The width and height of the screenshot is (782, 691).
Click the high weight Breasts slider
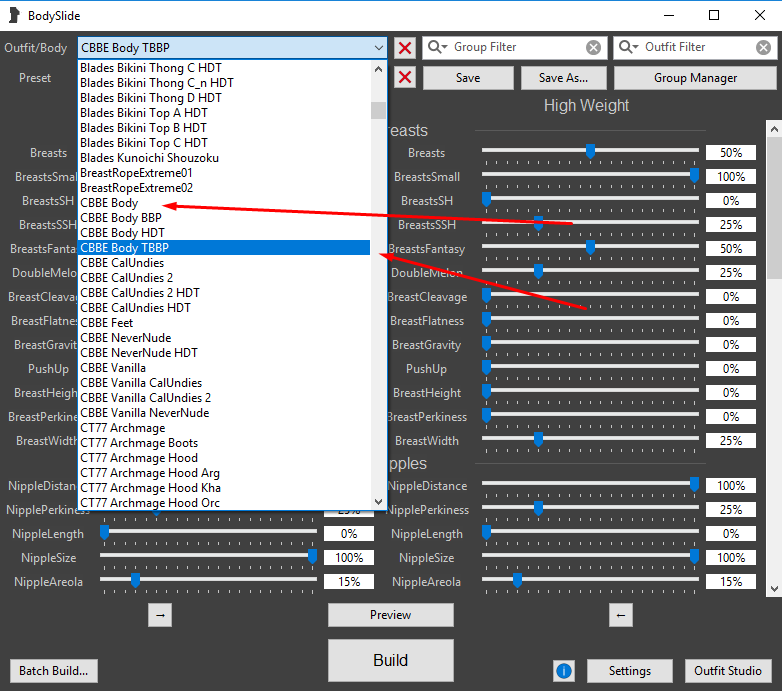pyautogui.click(x=590, y=152)
